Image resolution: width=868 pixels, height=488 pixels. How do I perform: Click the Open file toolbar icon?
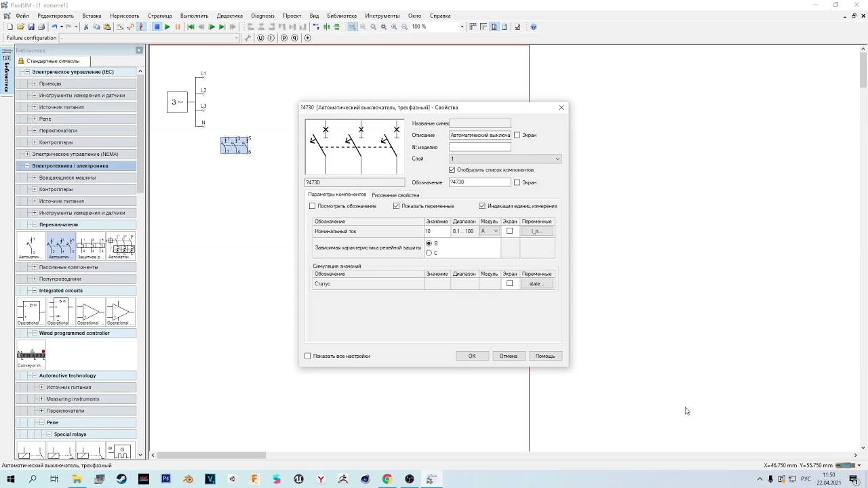click(20, 27)
